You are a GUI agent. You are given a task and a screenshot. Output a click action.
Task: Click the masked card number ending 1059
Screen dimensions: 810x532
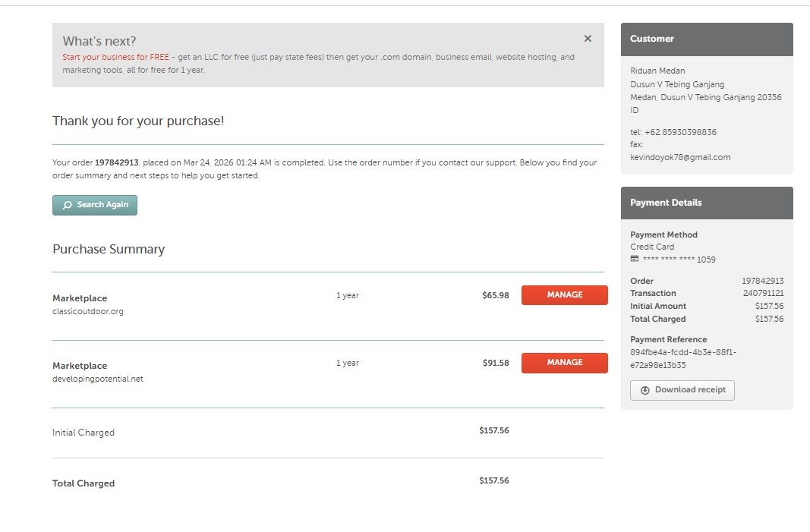click(679, 260)
